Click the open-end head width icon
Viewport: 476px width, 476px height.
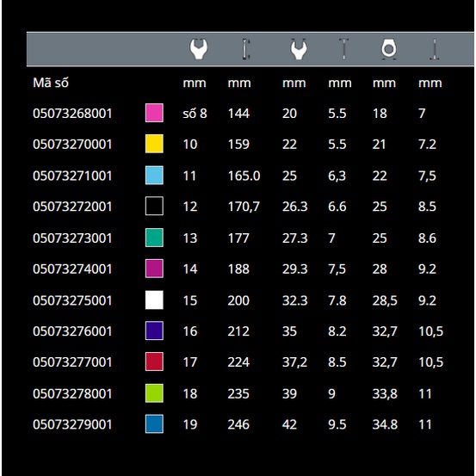tap(299, 49)
